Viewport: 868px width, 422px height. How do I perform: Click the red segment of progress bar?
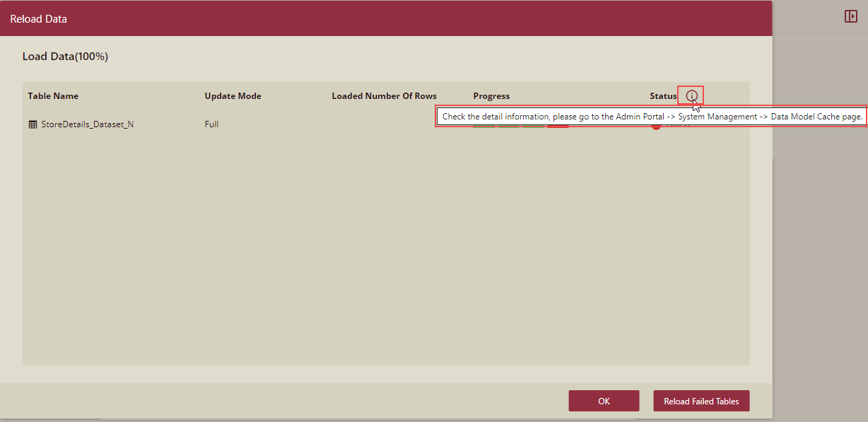tap(558, 127)
